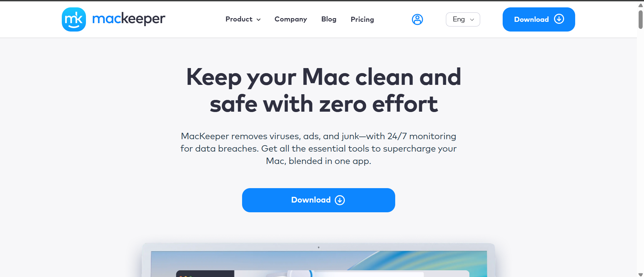The height and width of the screenshot is (277, 644).
Task: Open the Product menu
Action: point(239,19)
